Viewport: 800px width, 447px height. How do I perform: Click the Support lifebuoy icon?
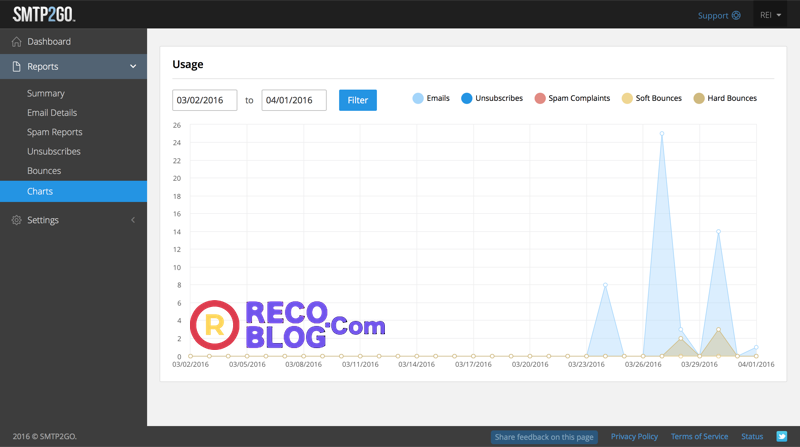[x=736, y=15]
